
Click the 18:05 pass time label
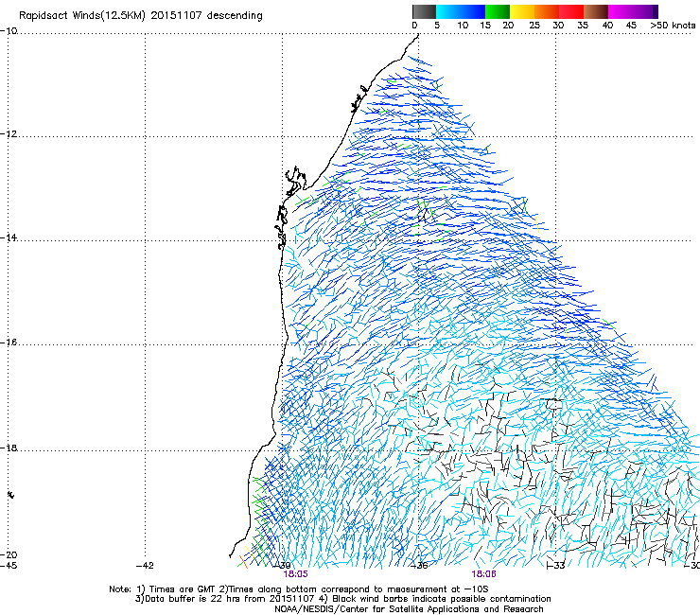(295, 574)
